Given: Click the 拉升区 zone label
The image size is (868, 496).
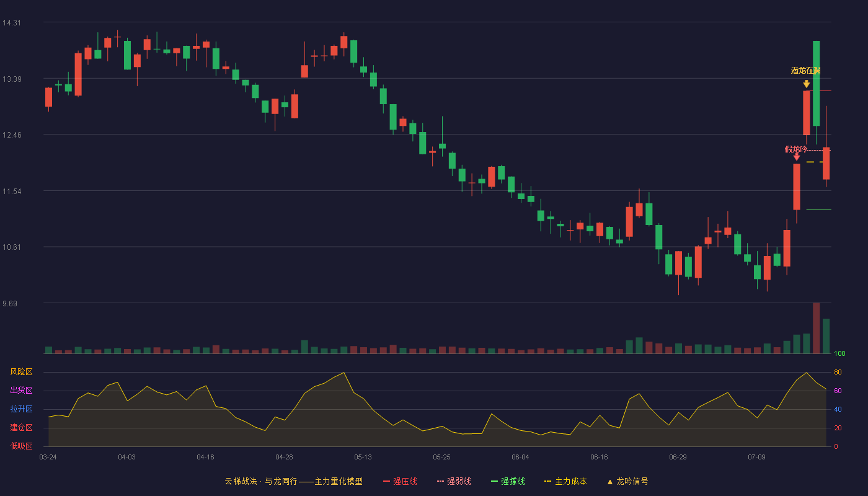Looking at the screenshot, I should [x=21, y=409].
